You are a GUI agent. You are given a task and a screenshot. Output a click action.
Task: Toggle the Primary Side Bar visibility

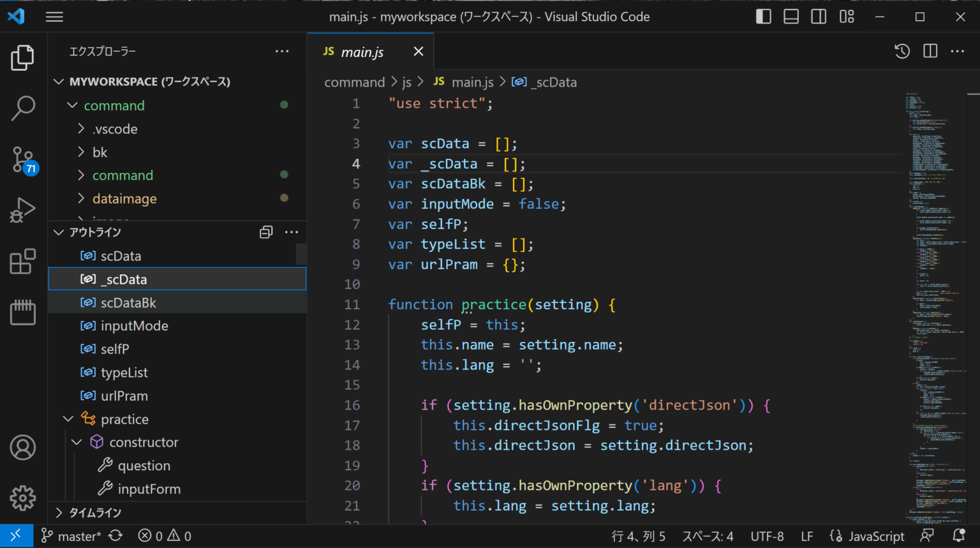pyautogui.click(x=763, y=17)
